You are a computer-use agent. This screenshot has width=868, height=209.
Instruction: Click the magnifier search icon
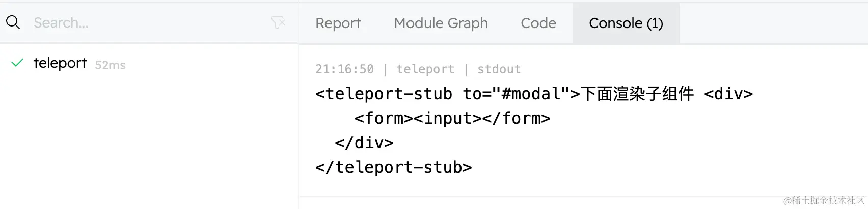[13, 22]
